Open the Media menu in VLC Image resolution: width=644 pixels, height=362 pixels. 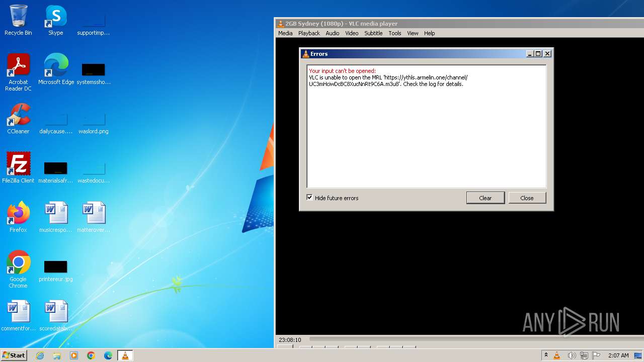pyautogui.click(x=285, y=33)
